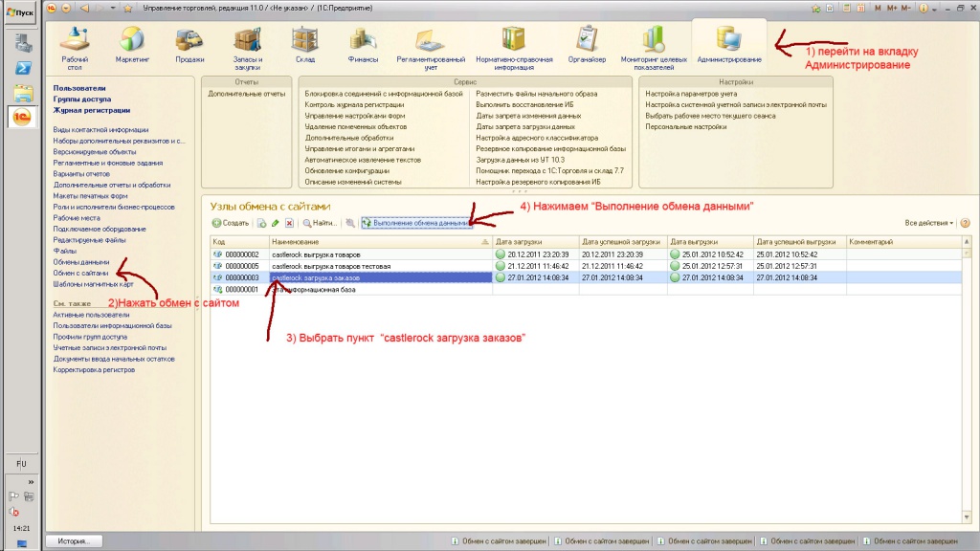This screenshot has height=551, width=980.
Task: Click the M+ memory button
Action: tap(891, 8)
